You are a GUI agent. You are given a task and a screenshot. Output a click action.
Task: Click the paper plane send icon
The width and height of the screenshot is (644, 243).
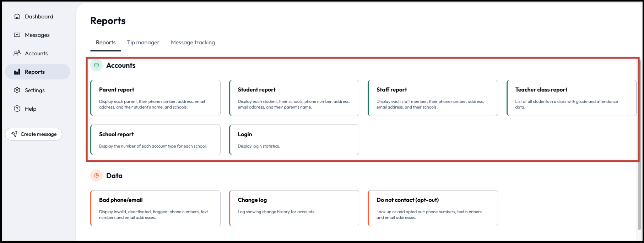(x=14, y=134)
